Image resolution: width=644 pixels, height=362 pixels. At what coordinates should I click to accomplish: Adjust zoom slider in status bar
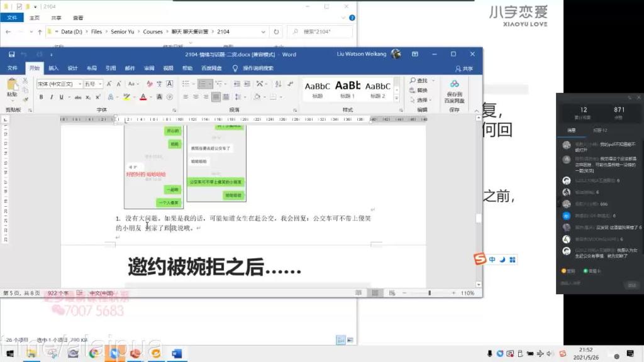pyautogui.click(x=430, y=293)
